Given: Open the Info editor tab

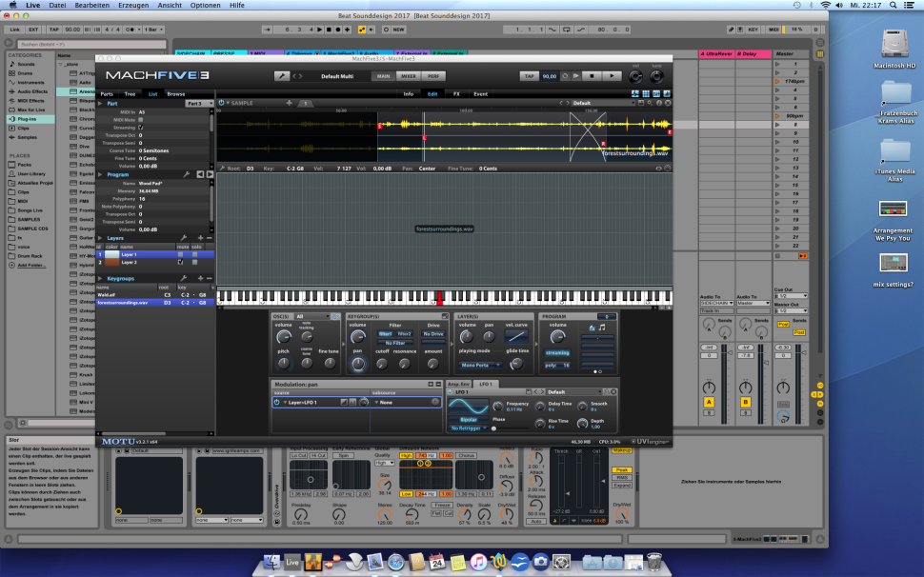Looking at the screenshot, I should pos(409,94).
